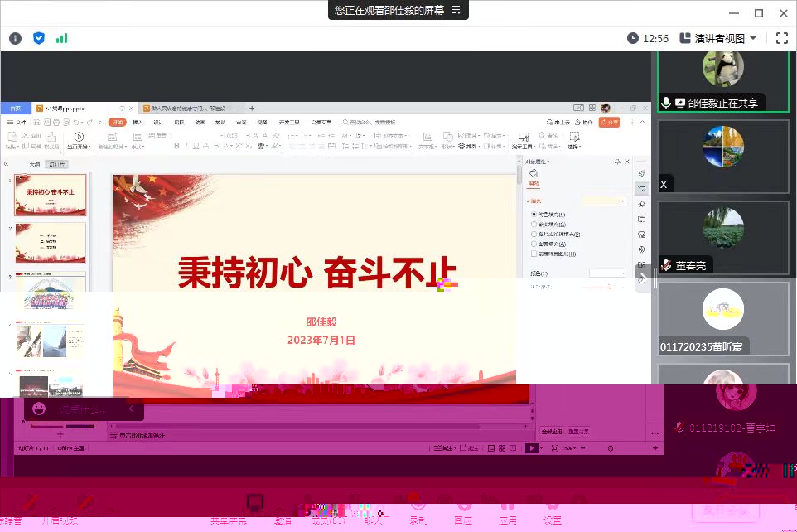Select participant tile 董春亮

[x=722, y=238]
